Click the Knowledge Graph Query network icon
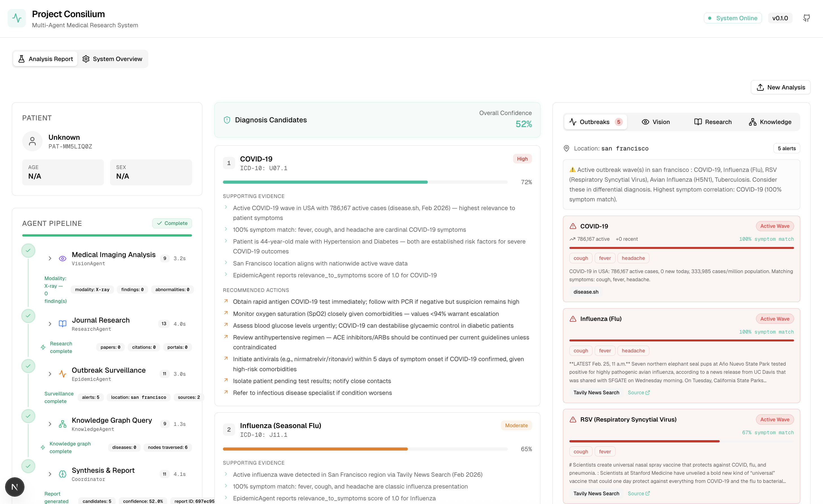The height and width of the screenshot is (504, 823). point(62,424)
